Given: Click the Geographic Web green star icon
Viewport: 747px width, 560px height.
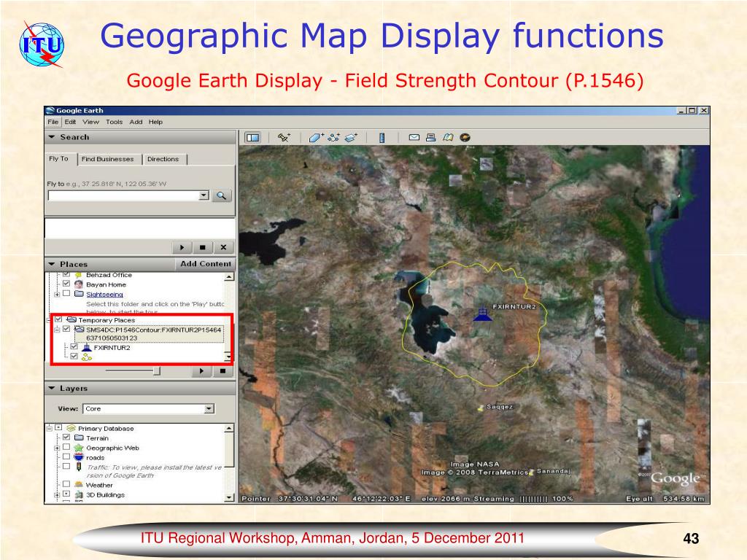Looking at the screenshot, I should pyautogui.click(x=79, y=448).
